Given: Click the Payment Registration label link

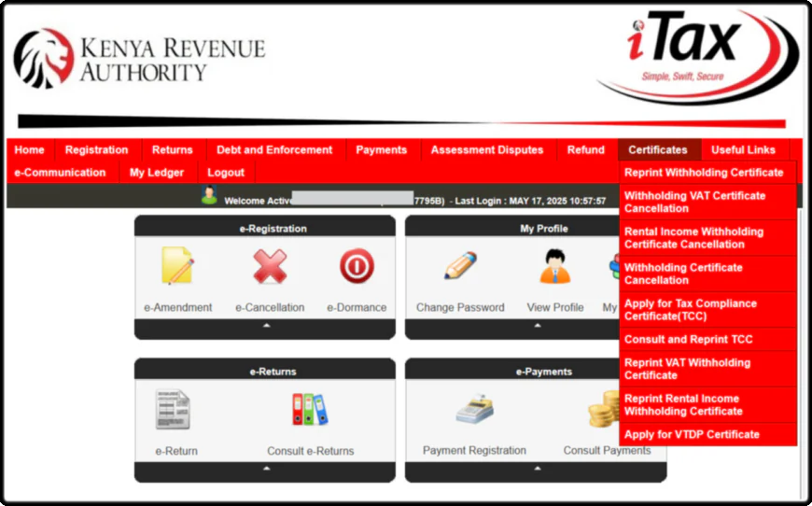Looking at the screenshot, I should pyautogui.click(x=474, y=451).
